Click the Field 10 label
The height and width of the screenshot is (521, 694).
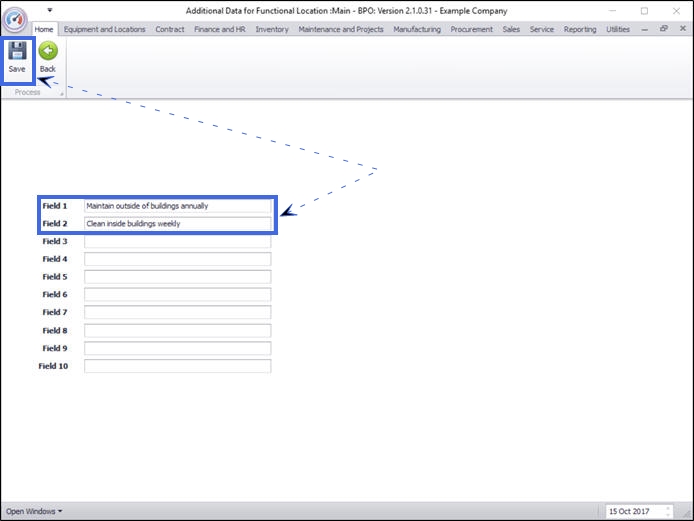53,366
